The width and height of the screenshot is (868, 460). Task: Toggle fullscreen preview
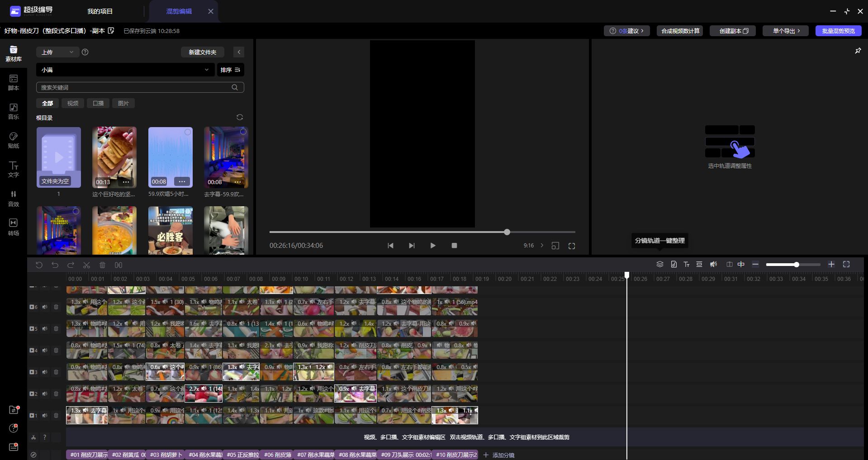point(572,246)
